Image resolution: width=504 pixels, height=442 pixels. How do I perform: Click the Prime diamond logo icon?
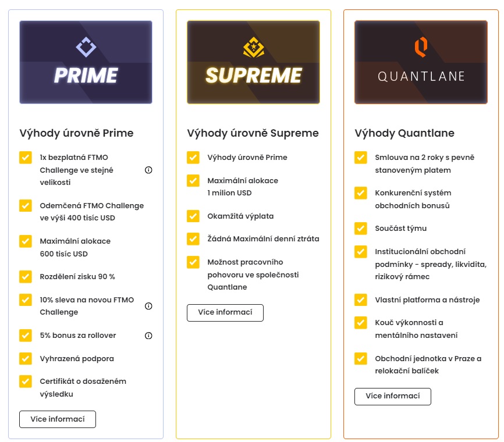click(86, 47)
